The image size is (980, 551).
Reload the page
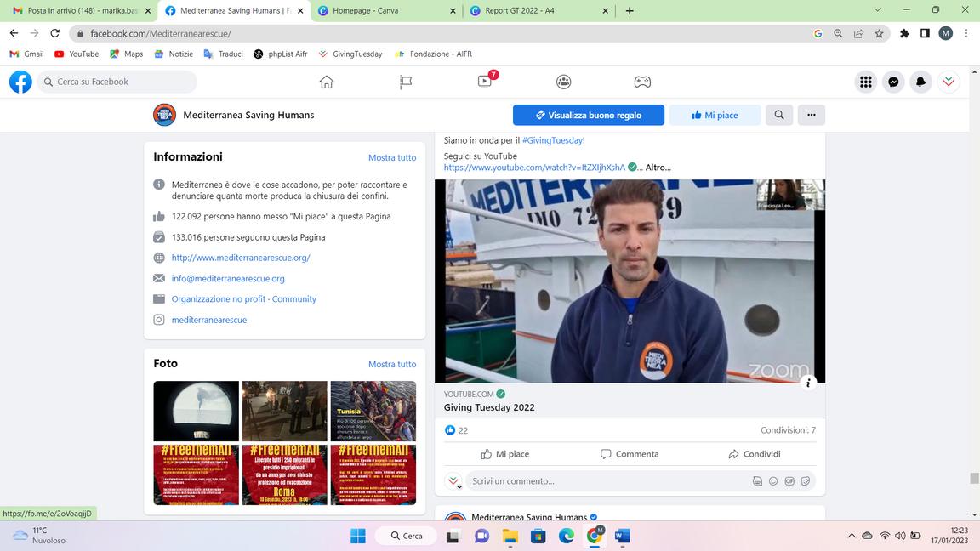tap(55, 33)
